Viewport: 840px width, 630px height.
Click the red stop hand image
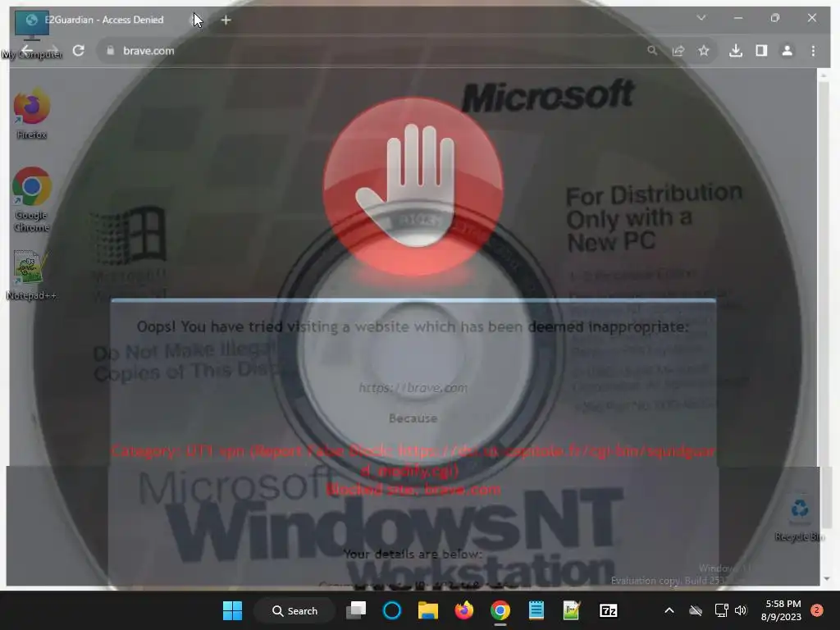(413, 186)
